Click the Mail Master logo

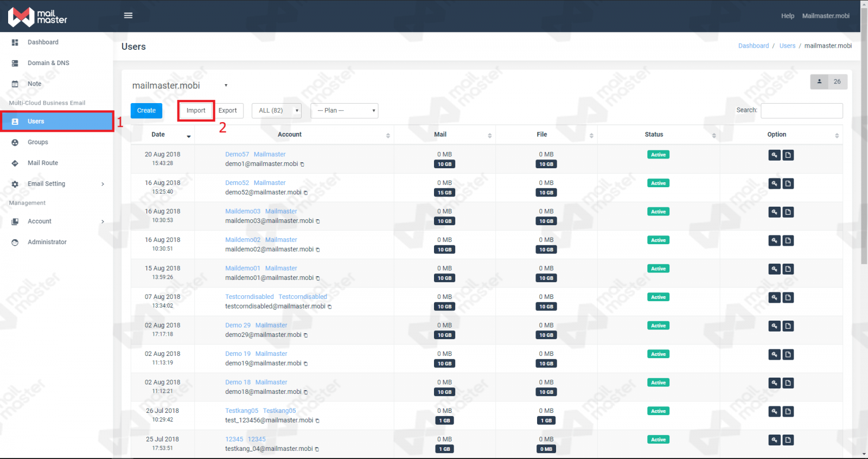(37, 17)
